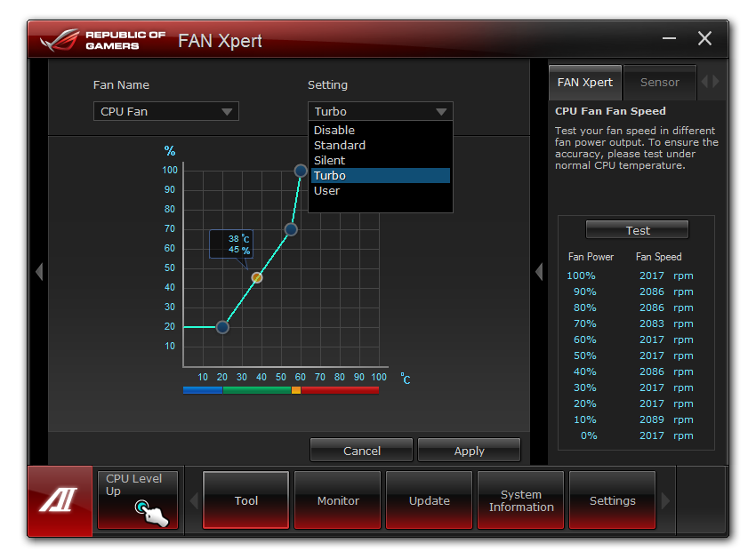Click the 100% fan power row
The height and width of the screenshot is (551, 756).
click(x=630, y=275)
